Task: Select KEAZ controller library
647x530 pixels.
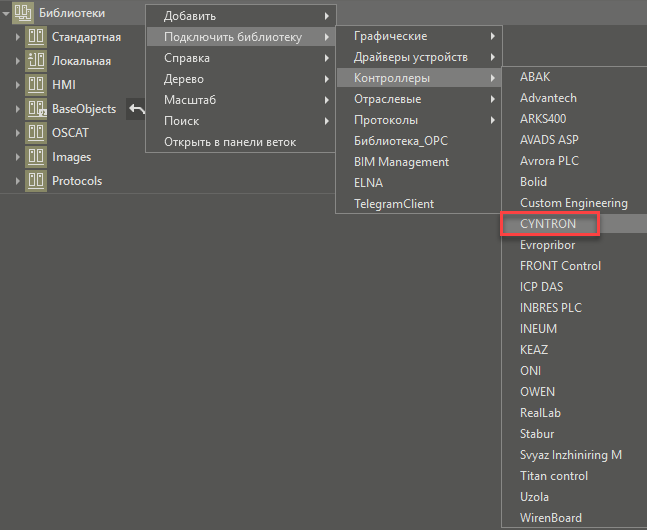Action: [574, 350]
